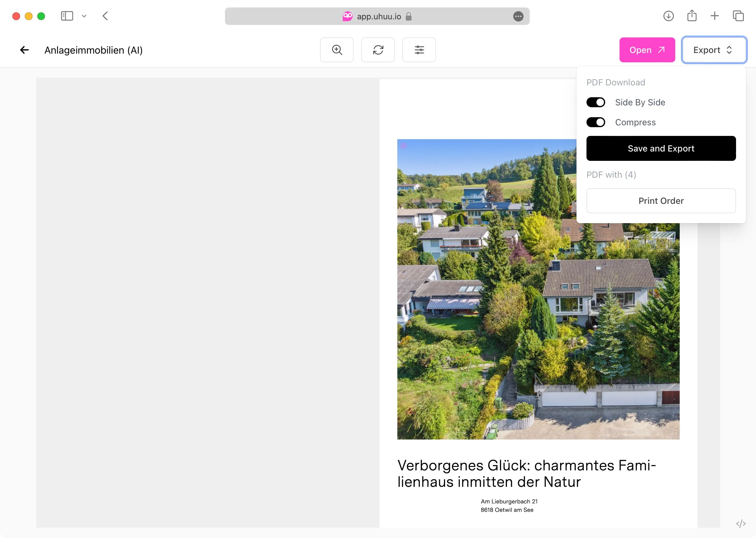This screenshot has width=756, height=538.
Task: Click the aerial house photo
Action: click(538, 289)
